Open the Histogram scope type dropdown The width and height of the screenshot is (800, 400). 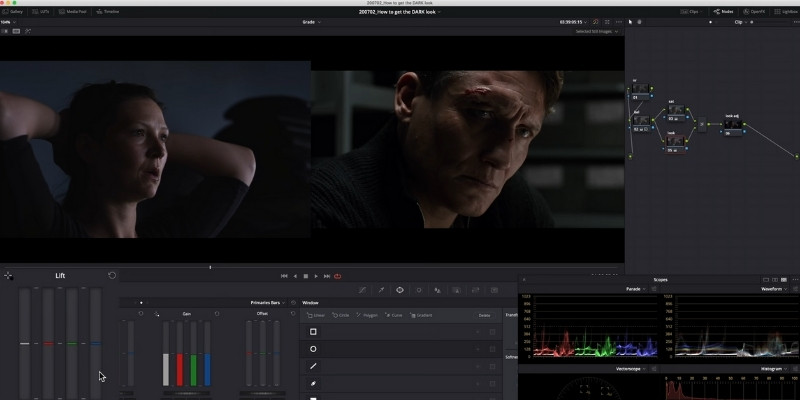pyautogui.click(x=773, y=368)
